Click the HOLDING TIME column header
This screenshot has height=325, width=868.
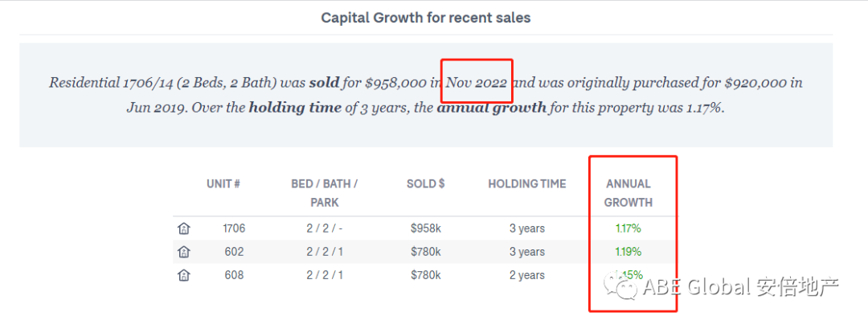[x=526, y=183]
